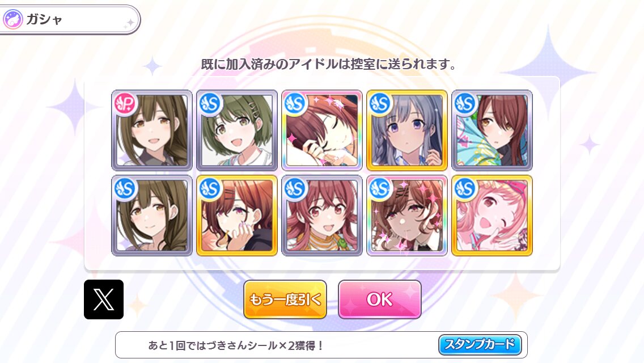
Task: Click the もう一度引く draw again button
Action: coord(285,299)
